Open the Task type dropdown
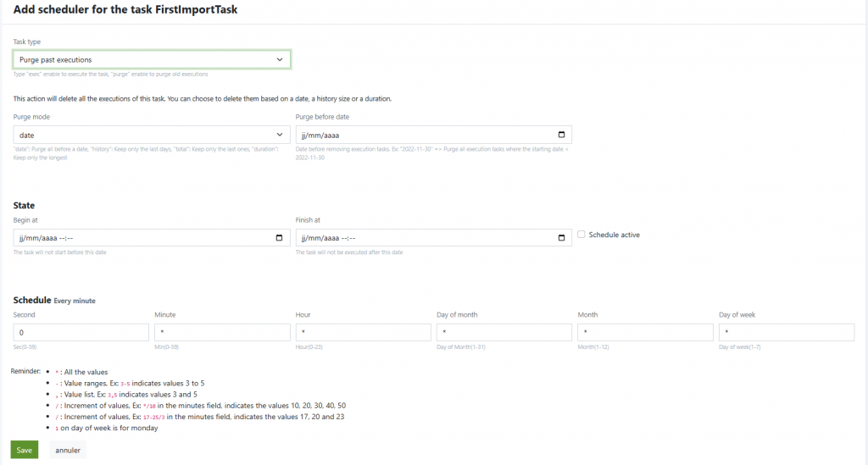Screen dimensions: 868x465 click(x=151, y=59)
